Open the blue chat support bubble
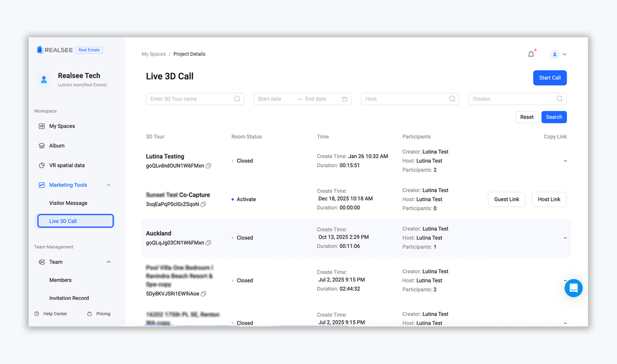The width and height of the screenshot is (617, 364). [x=573, y=288]
